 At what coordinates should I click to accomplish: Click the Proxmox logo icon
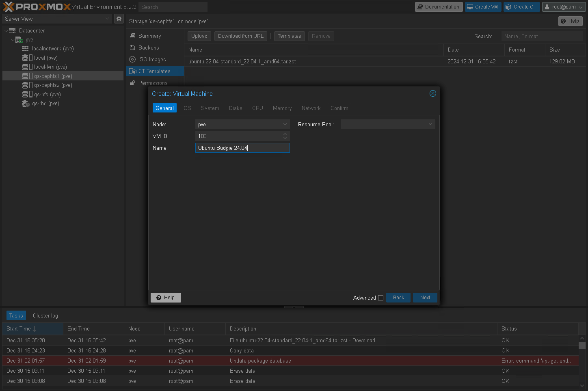click(x=9, y=7)
